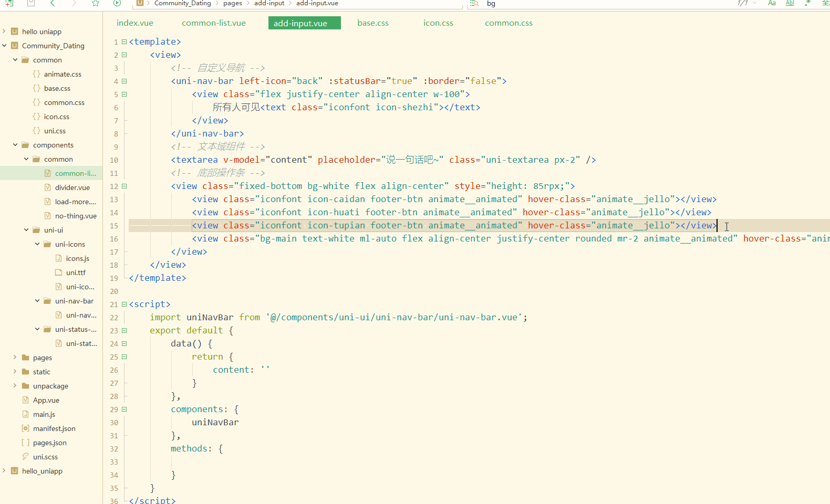This screenshot has width=830, height=504.
Task: Expand the static folder
Action: point(15,372)
